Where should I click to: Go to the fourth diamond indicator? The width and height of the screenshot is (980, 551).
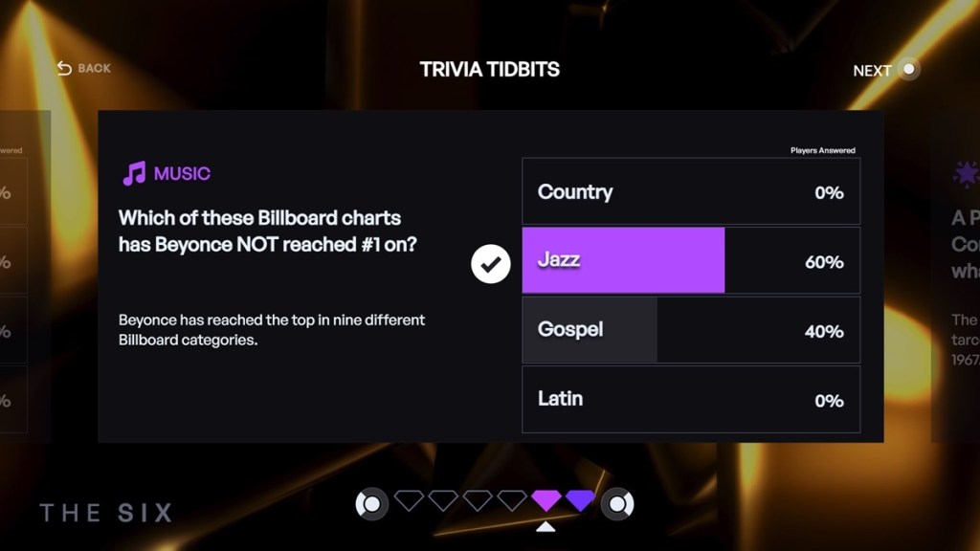pyautogui.click(x=512, y=500)
